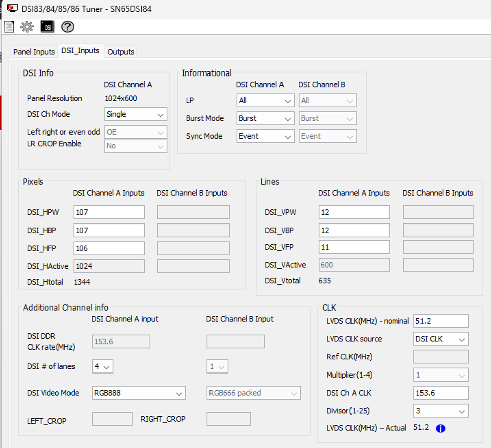Image resolution: width=491 pixels, height=448 pixels.
Task: Click the Ref CLK(MHz) input field
Action: coord(441,357)
